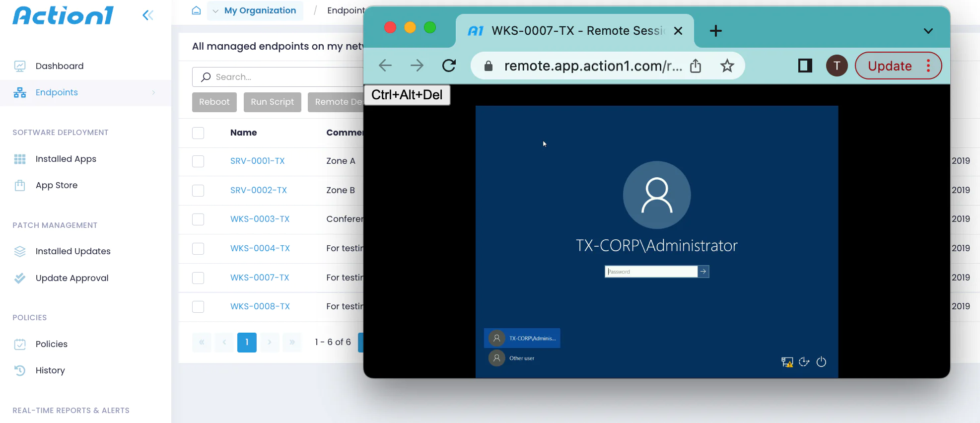
Task: Toggle the select-all checkbox in table header
Action: click(198, 133)
